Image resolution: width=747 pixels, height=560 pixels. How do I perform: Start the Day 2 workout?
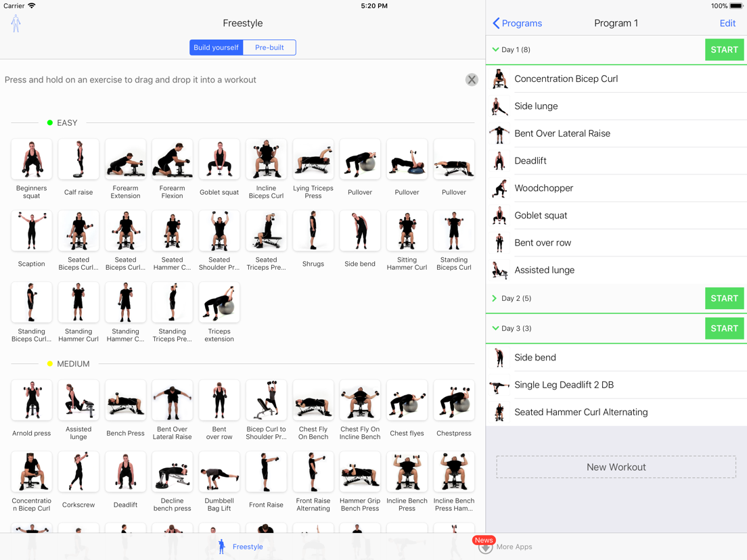tap(724, 298)
